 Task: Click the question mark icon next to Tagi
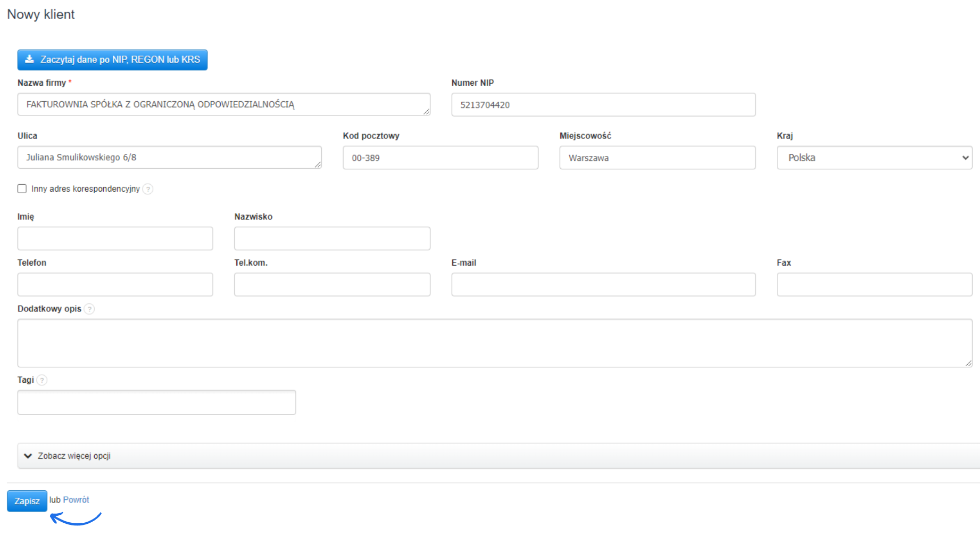tap(42, 380)
